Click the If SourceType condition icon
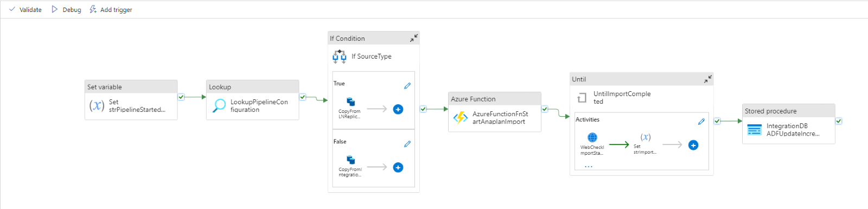868x209 pixels. 340,56
